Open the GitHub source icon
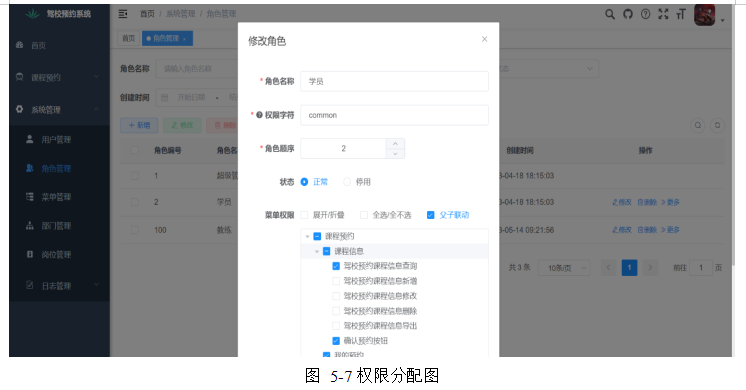 tap(628, 14)
